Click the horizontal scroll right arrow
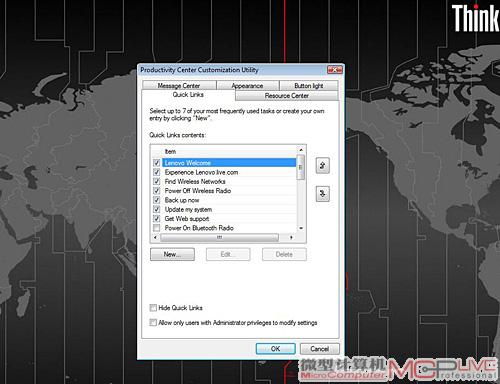Screen dimensions: 500x384 pos(291,237)
